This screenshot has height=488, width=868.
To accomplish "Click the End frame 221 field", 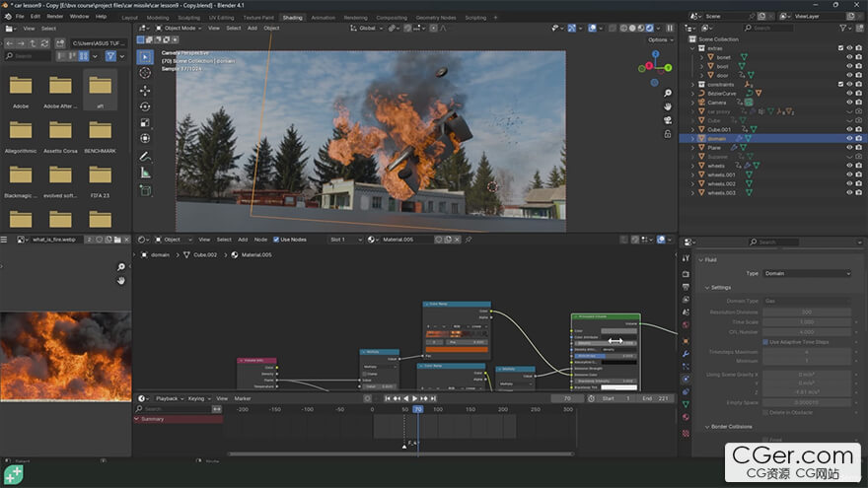I will pyautogui.click(x=655, y=398).
